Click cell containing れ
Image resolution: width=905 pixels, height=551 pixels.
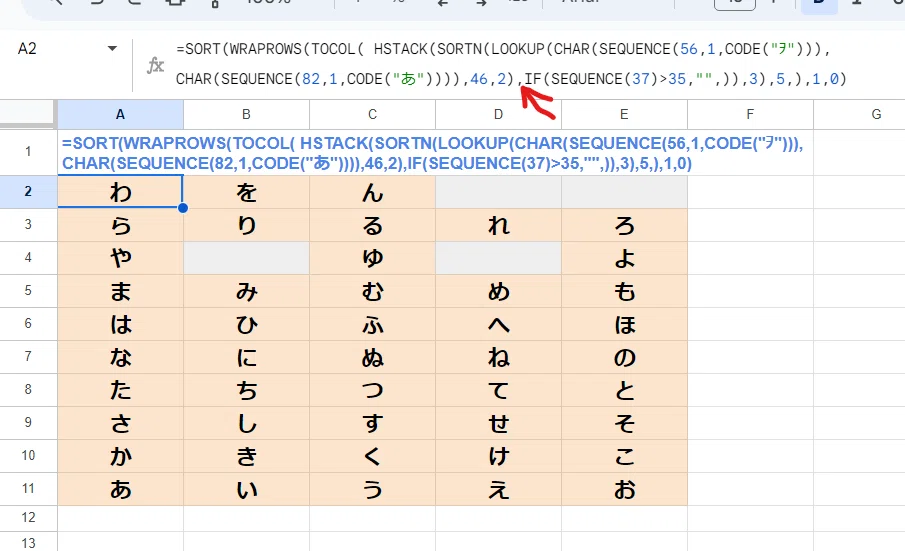[x=498, y=224]
